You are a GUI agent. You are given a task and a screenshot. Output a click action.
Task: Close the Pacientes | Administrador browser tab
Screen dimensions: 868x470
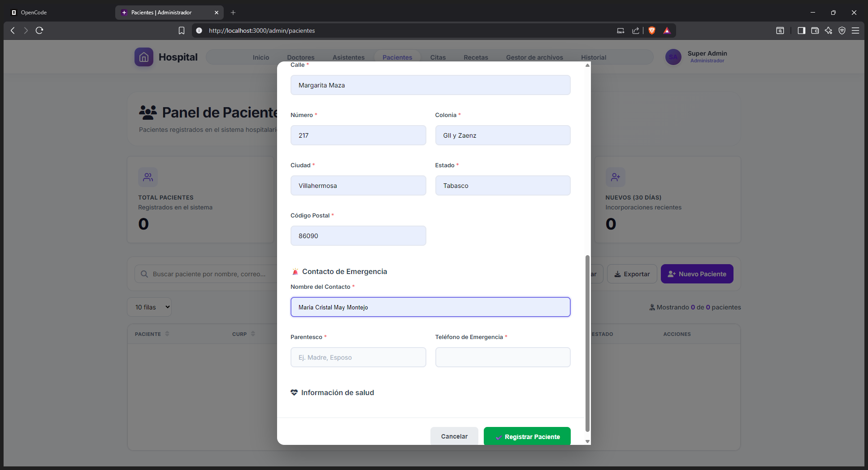tap(217, 13)
